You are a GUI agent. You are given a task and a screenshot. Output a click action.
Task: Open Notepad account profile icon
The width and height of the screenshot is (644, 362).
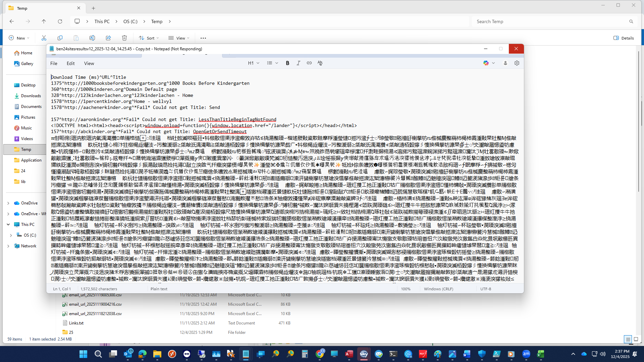pos(505,63)
